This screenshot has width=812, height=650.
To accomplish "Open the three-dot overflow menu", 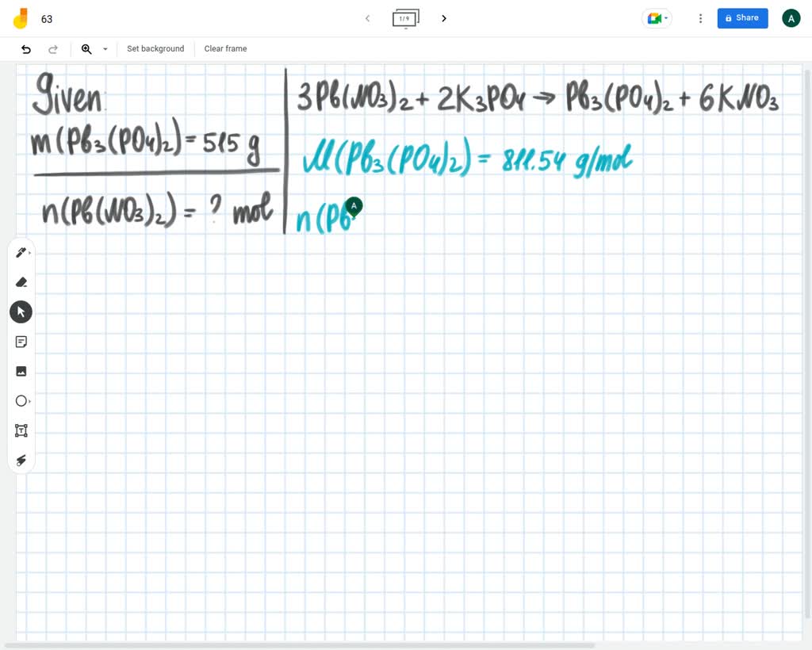I will coord(700,17).
